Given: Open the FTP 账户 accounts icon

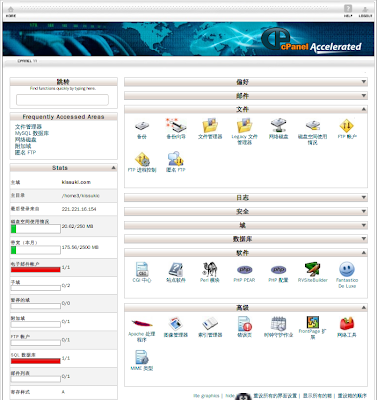Looking at the screenshot, I should (347, 126).
